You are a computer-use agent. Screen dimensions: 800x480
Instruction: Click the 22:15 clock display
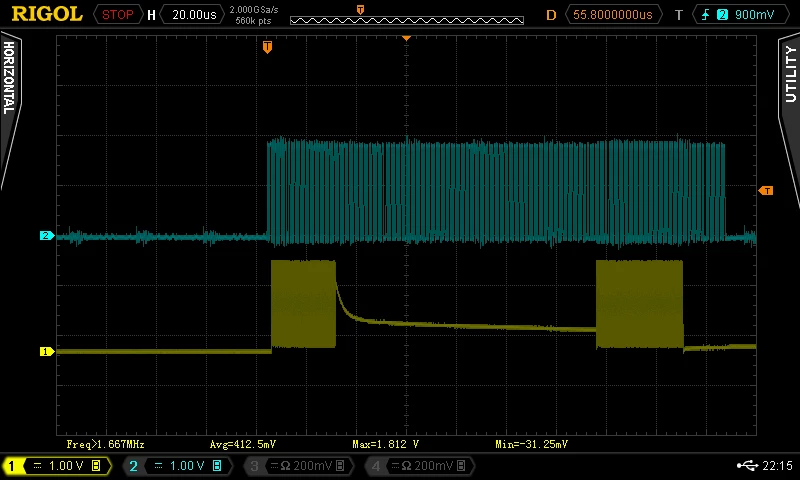pos(778,465)
